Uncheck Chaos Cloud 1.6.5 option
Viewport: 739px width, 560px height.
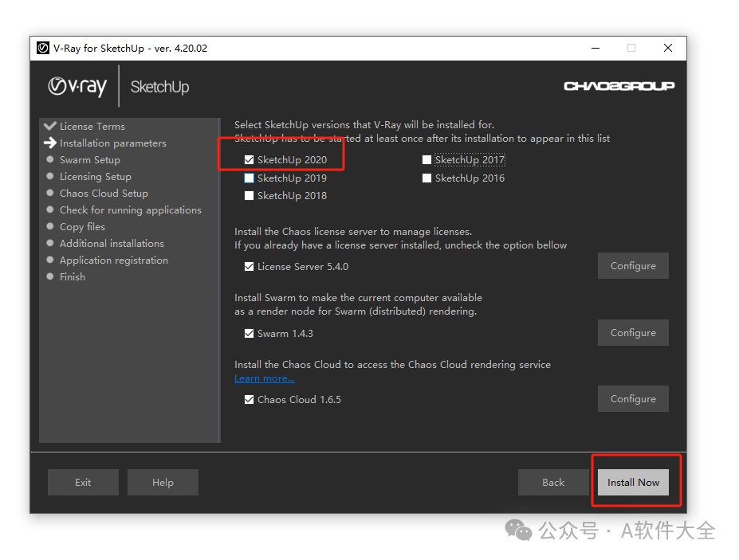[249, 399]
